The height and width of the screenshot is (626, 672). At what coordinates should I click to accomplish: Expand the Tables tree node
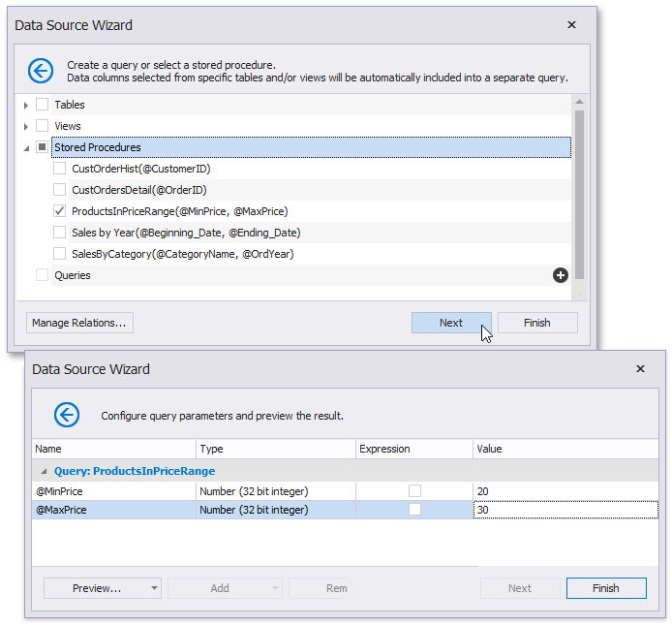[26, 105]
